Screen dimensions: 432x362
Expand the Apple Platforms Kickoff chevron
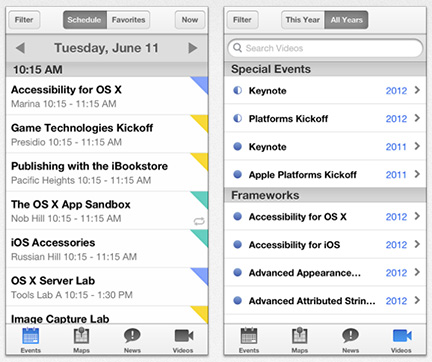[417, 174]
